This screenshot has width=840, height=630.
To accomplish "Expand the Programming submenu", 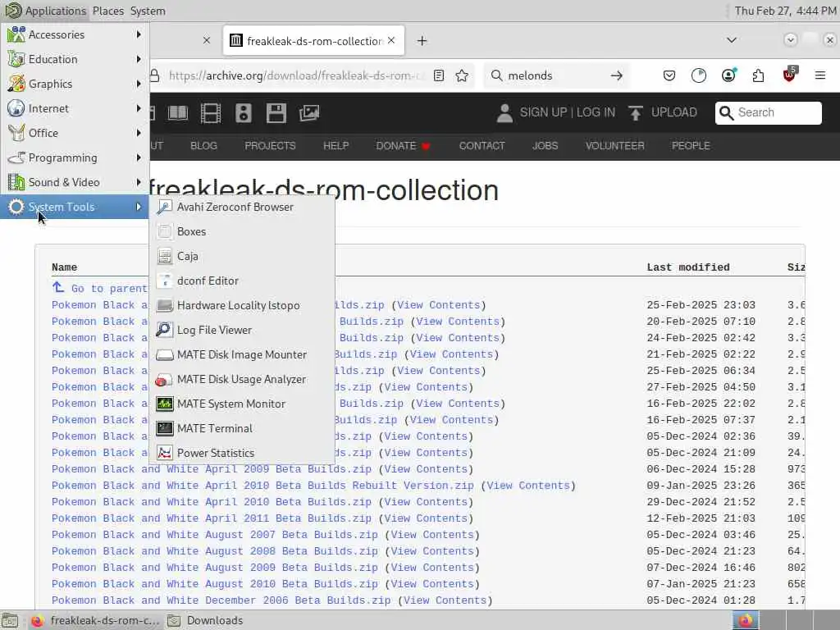I will click(x=75, y=157).
